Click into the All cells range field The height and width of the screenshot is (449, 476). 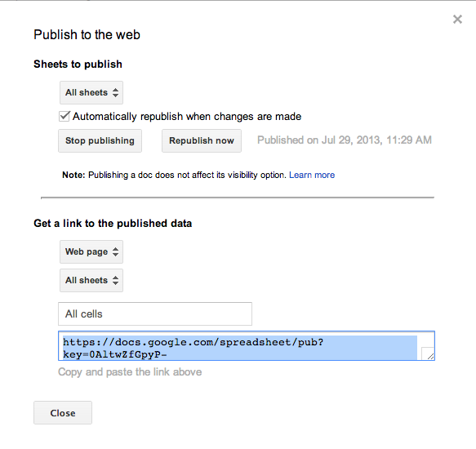155,314
